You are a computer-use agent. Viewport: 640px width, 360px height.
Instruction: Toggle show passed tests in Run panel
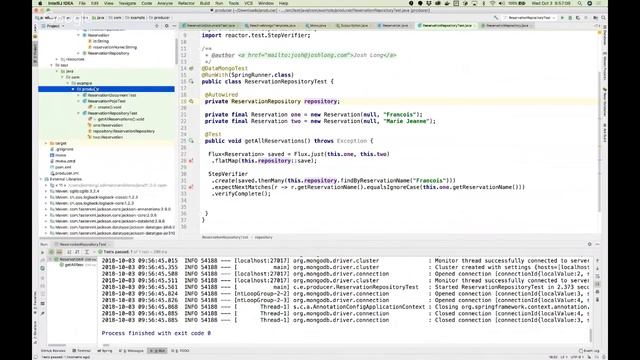click(x=51, y=252)
